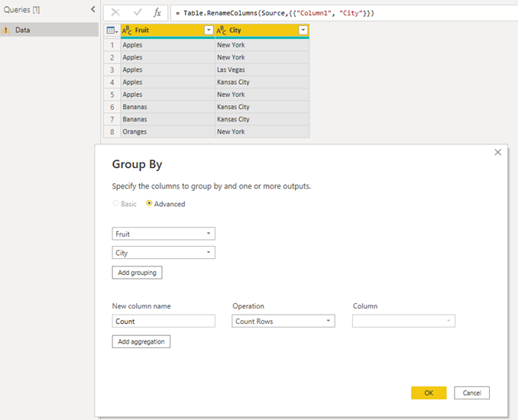The image size is (518, 420).
Task: Open the Fruit grouping dropdown
Action: tap(163, 234)
